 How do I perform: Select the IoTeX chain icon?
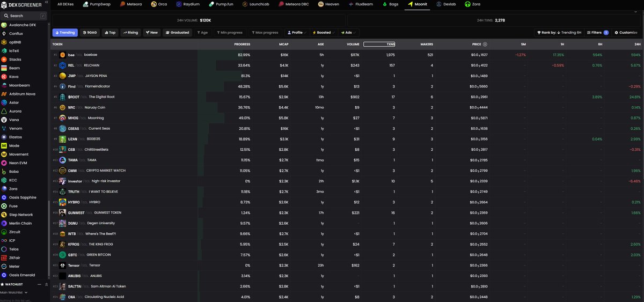point(4,50)
